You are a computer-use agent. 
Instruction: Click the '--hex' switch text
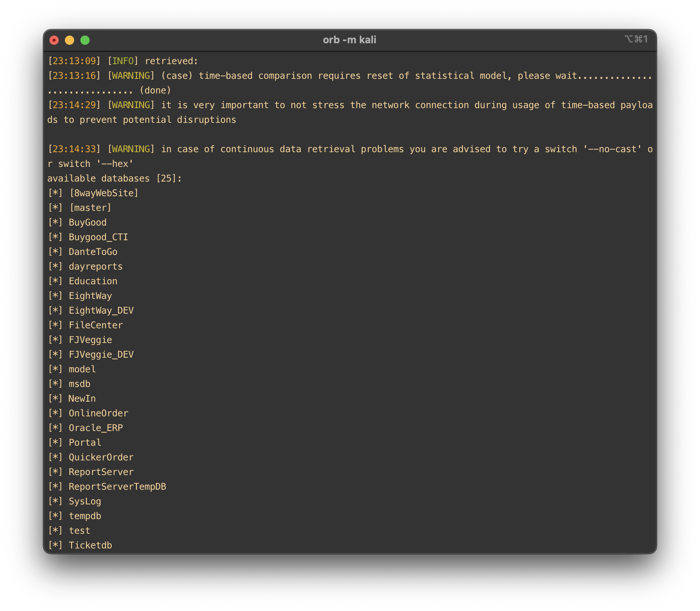click(115, 164)
